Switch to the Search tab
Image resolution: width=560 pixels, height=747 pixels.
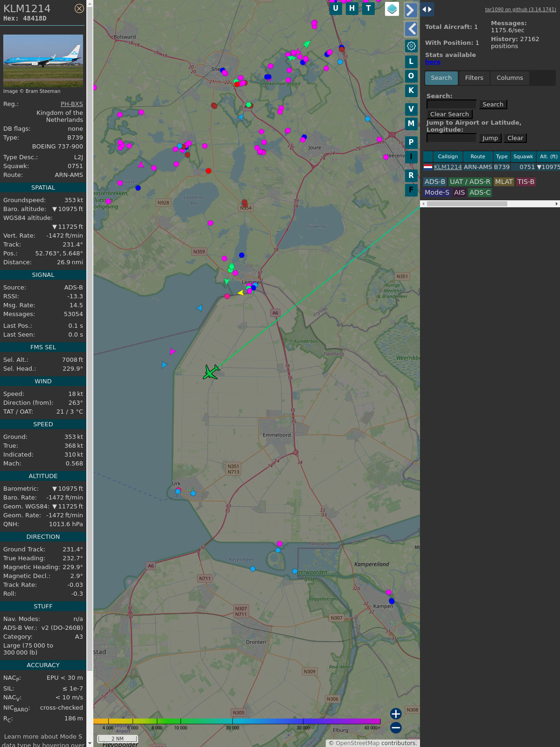(x=441, y=78)
